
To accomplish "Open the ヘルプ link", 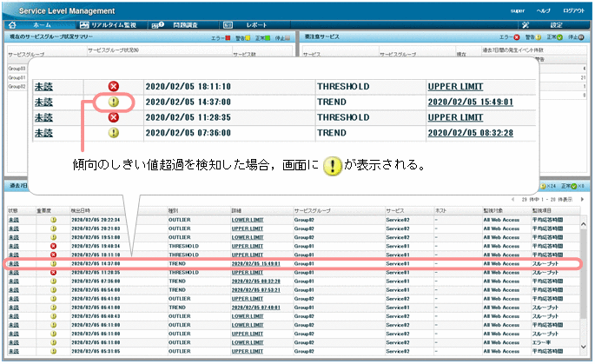I will tap(544, 9).
